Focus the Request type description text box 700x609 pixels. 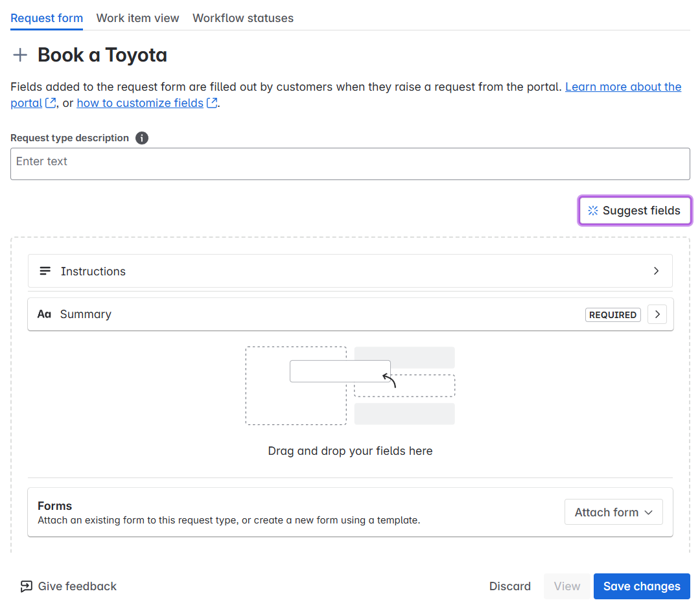pyautogui.click(x=350, y=164)
